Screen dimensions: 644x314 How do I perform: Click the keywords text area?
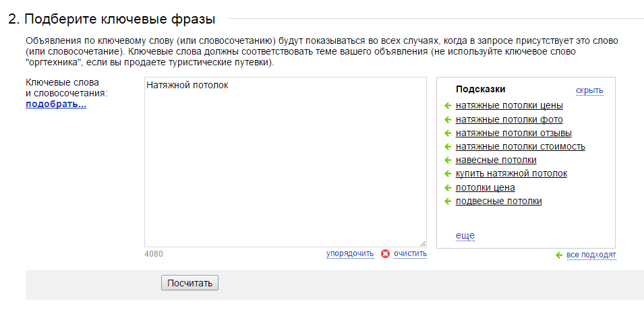tap(285, 162)
